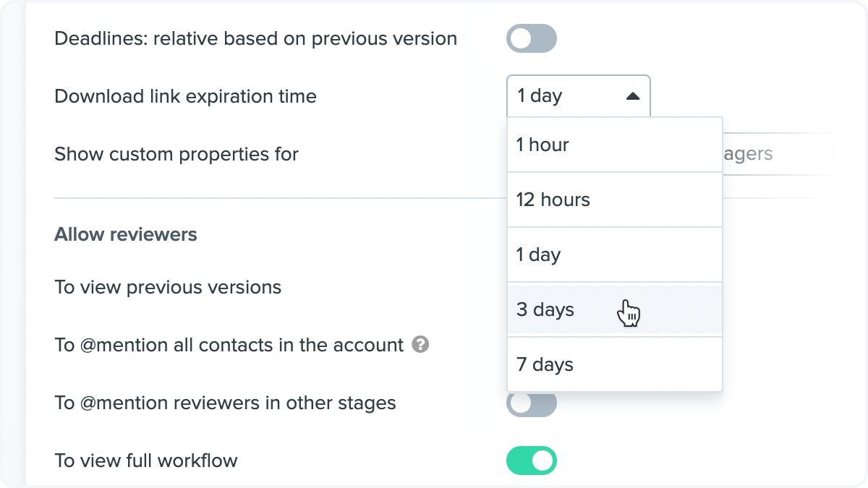The image size is (868, 488).
Task: Collapse the '1 day' expiration dropdown field
Action: coord(578,95)
